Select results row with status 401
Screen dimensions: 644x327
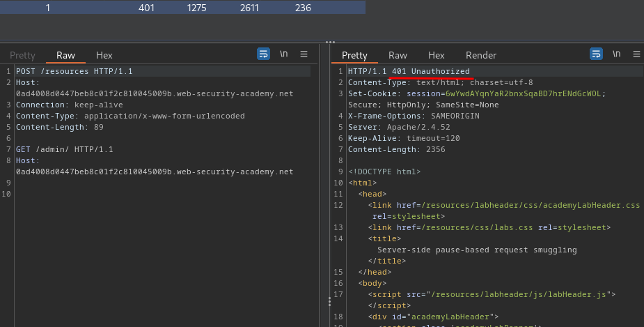pyautogui.click(x=183, y=8)
